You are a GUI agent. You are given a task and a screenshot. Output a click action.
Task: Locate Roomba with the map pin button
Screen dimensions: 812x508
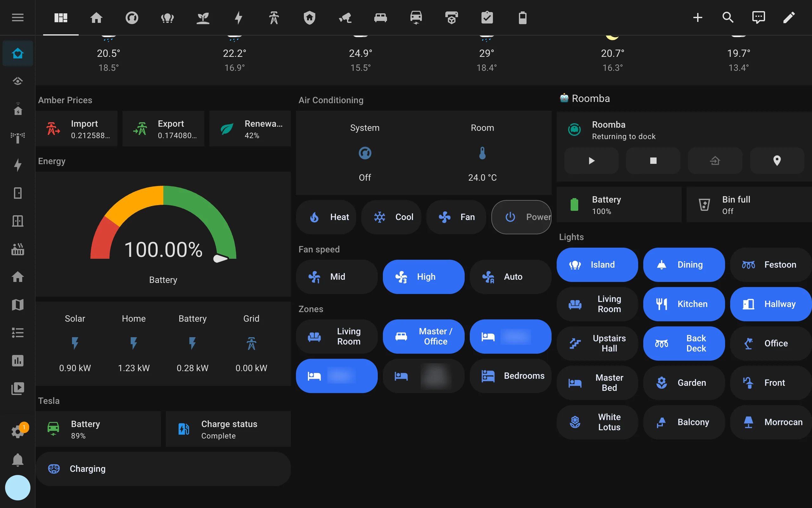pos(777,161)
